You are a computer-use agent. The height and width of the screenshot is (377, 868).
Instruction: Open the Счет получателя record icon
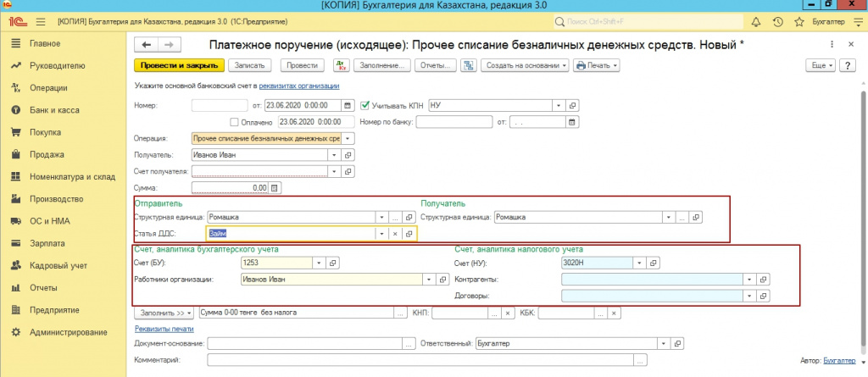[348, 172]
